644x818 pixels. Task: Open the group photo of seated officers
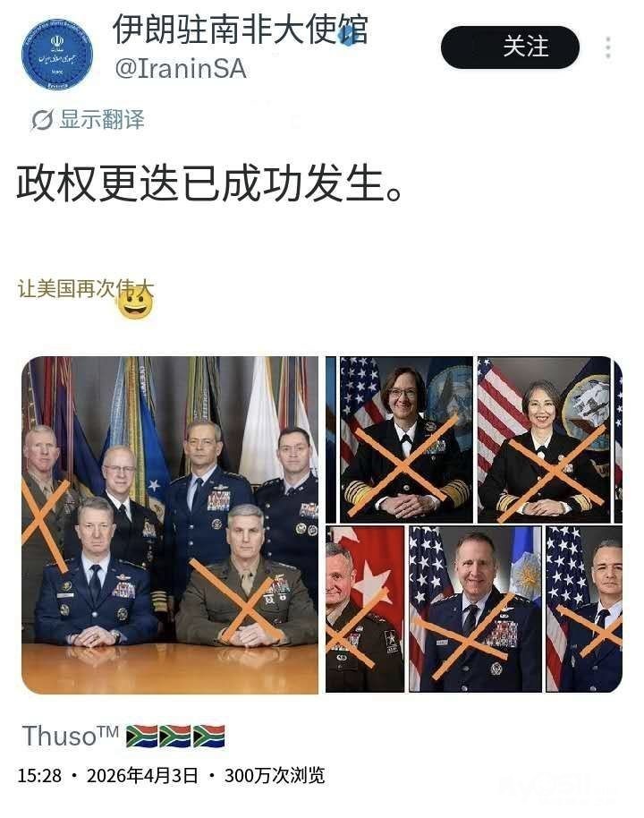170,524
